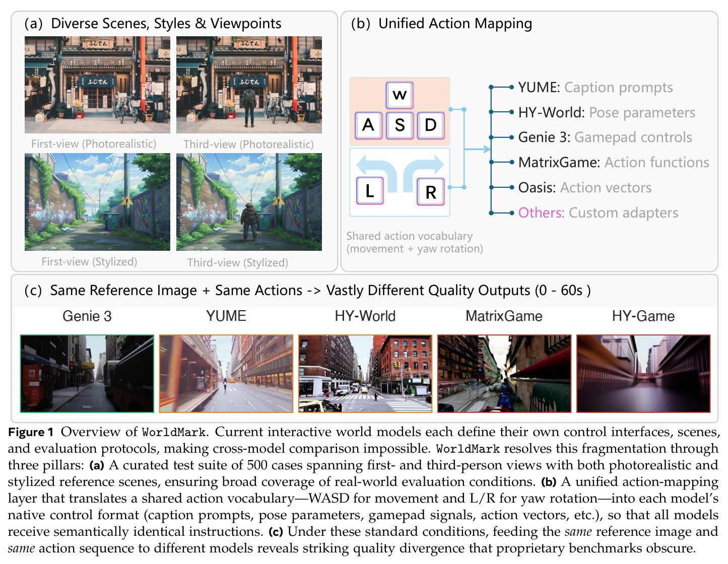728x564 pixels.
Task: Click the right-turn curved arrow icon
Action: [423, 171]
